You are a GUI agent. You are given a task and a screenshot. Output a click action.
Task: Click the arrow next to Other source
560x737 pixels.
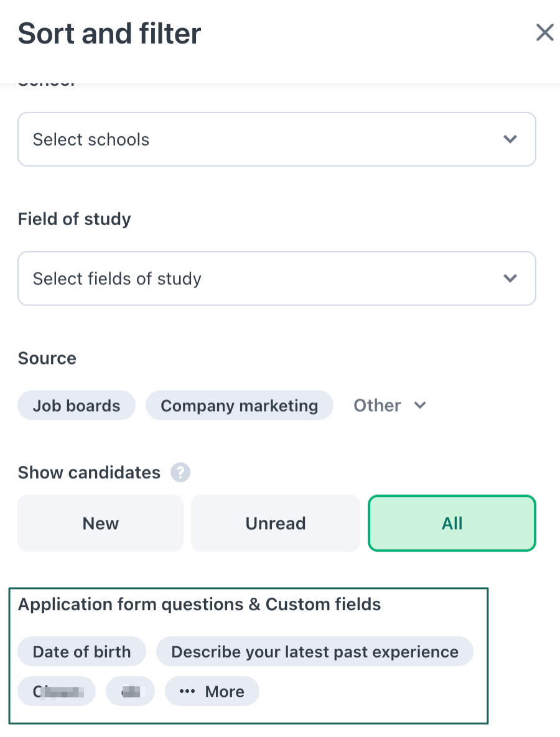(420, 406)
